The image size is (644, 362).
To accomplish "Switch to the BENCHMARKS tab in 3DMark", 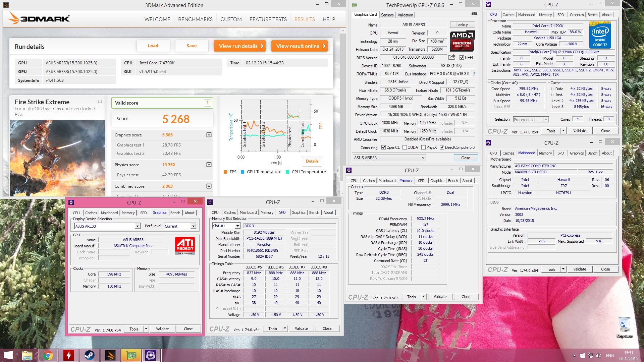I will 195,19.
